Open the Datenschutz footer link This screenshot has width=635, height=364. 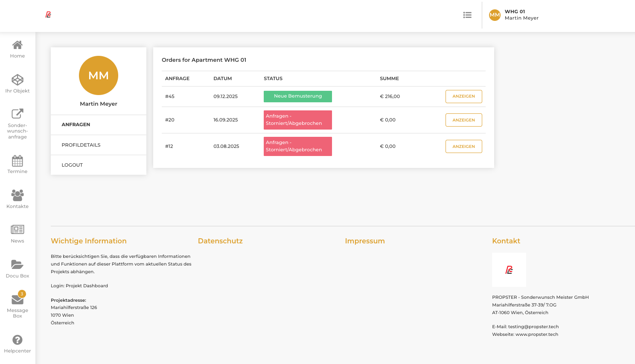[x=220, y=241]
